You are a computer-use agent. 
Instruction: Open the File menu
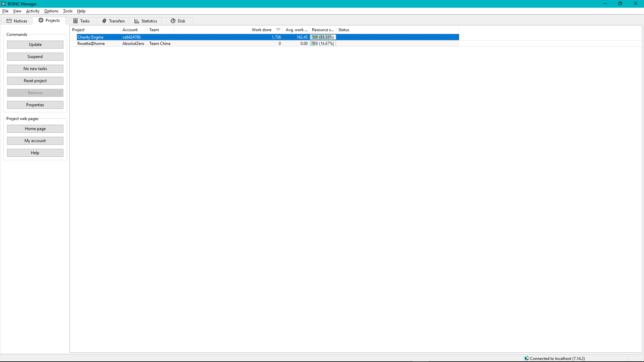click(5, 11)
